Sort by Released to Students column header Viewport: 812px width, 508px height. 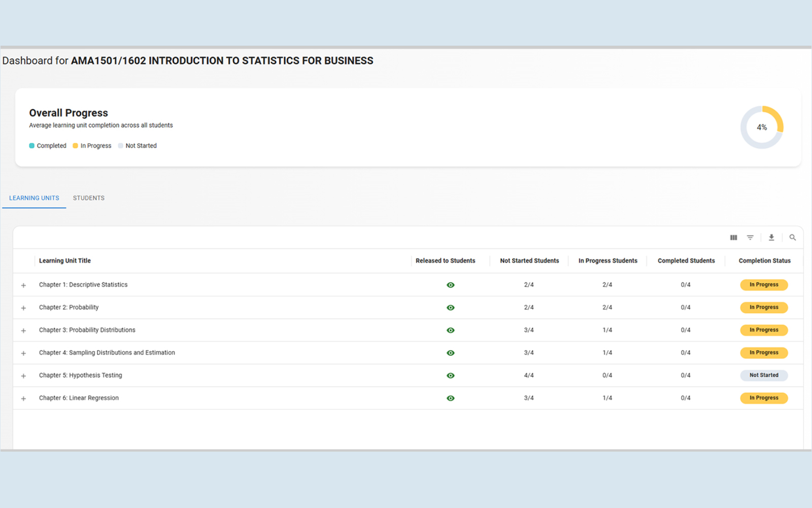(446, 261)
